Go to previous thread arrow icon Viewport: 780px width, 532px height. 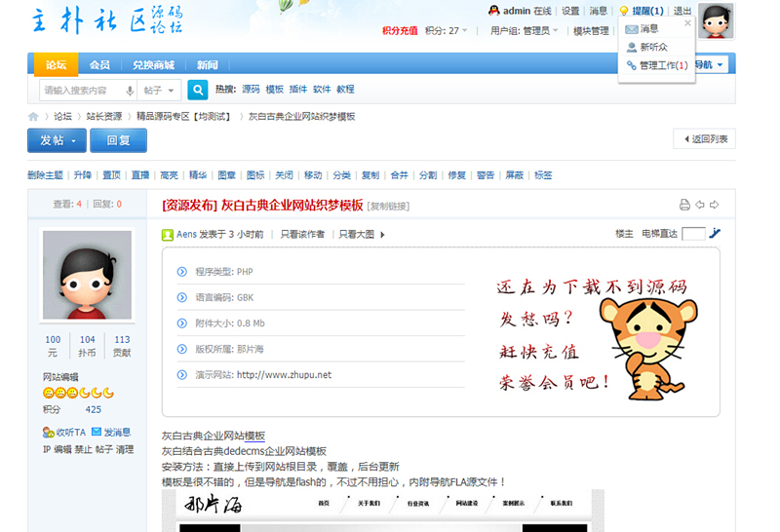pyautogui.click(x=700, y=205)
